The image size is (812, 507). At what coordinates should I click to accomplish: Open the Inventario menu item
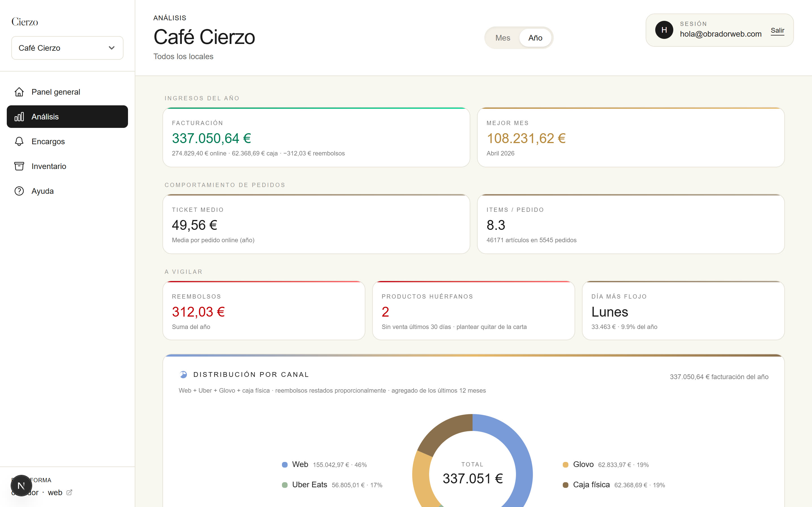[x=67, y=166]
